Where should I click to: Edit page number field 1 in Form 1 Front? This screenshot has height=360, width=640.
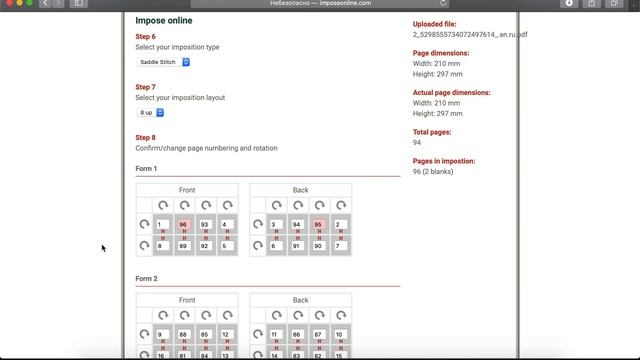162,224
